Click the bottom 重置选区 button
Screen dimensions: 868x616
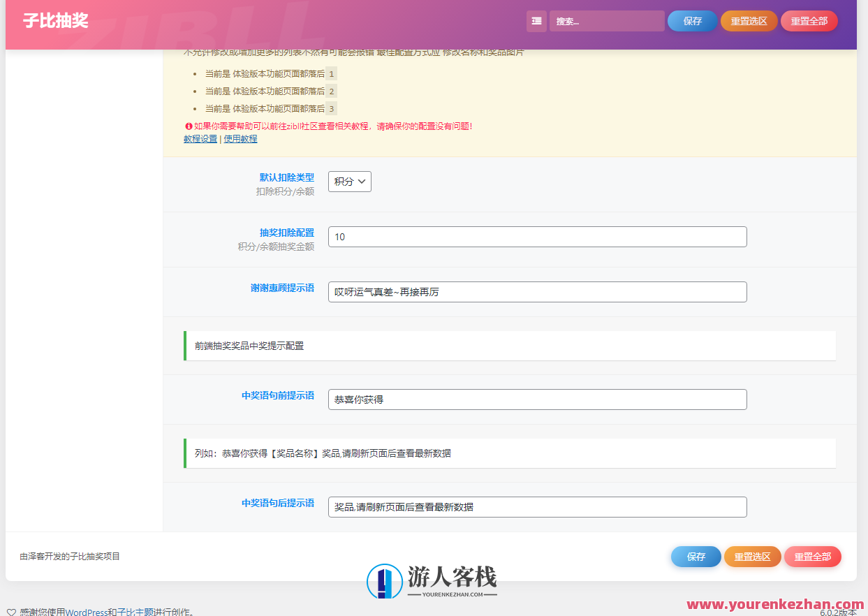pos(752,557)
